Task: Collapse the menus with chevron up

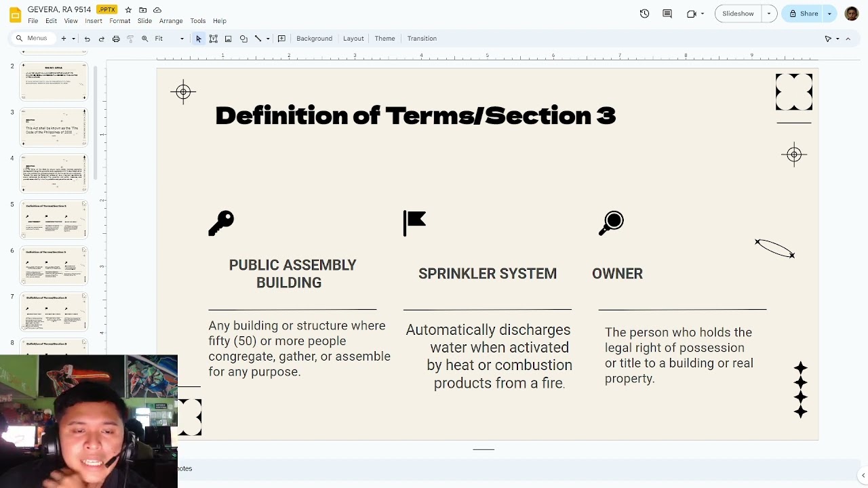Action: coord(848,39)
